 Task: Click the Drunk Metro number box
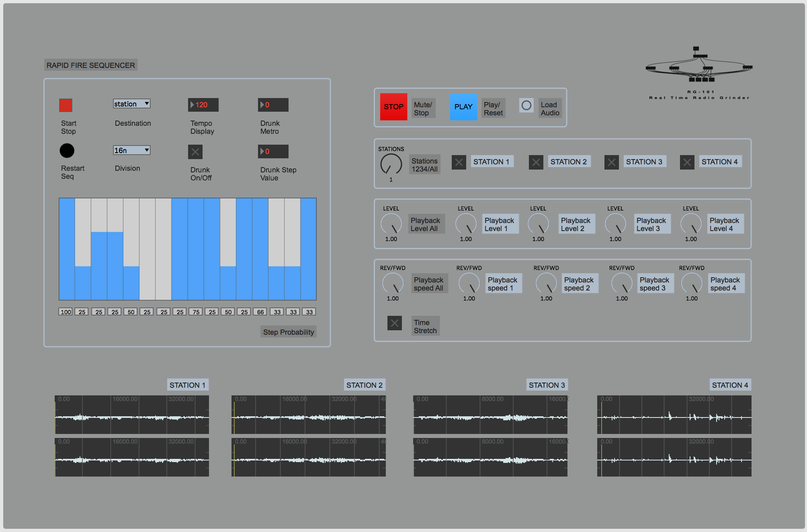[x=273, y=105]
